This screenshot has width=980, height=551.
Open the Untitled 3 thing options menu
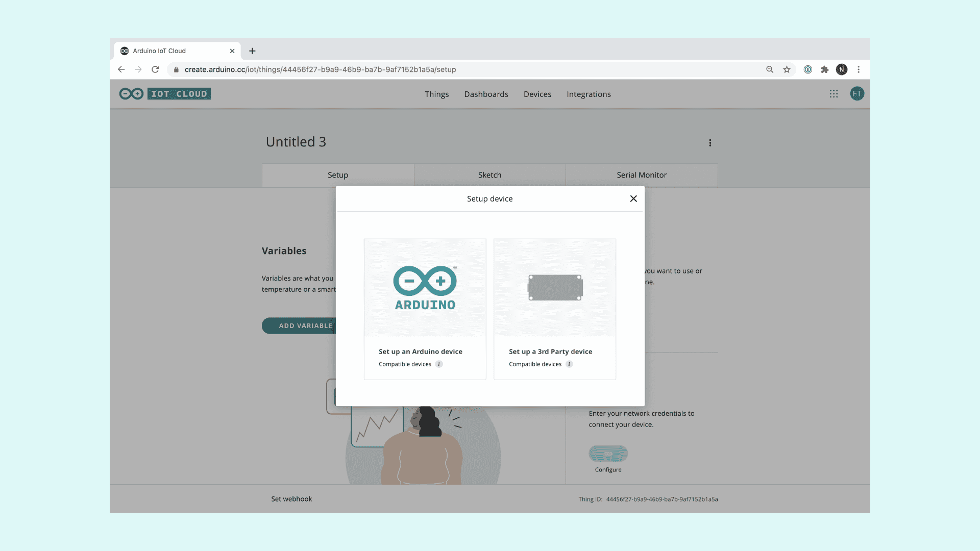pyautogui.click(x=710, y=143)
